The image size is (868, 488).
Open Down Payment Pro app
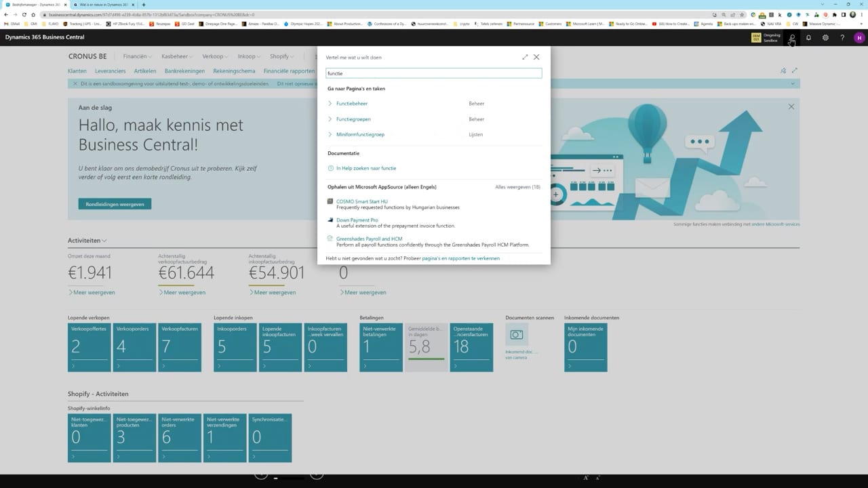pos(357,220)
